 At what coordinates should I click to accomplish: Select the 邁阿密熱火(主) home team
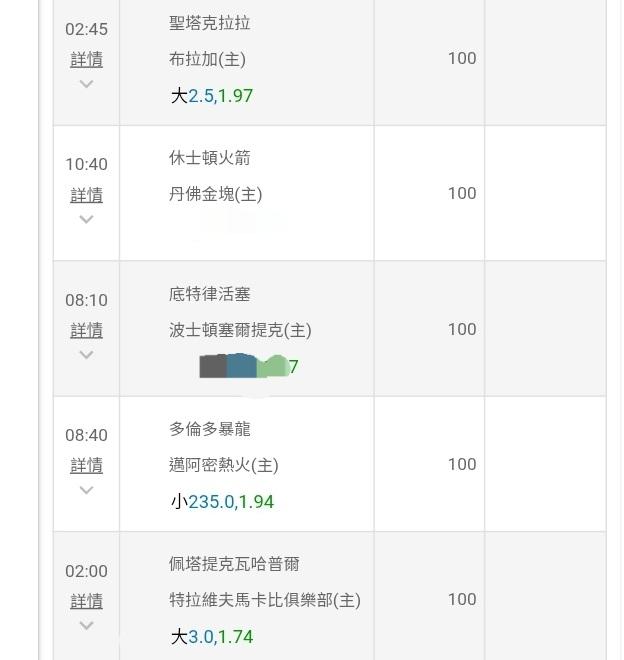pos(224,465)
